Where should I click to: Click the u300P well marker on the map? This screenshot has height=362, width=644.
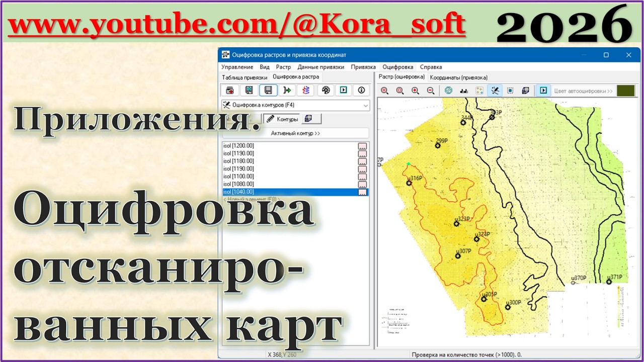508,307
